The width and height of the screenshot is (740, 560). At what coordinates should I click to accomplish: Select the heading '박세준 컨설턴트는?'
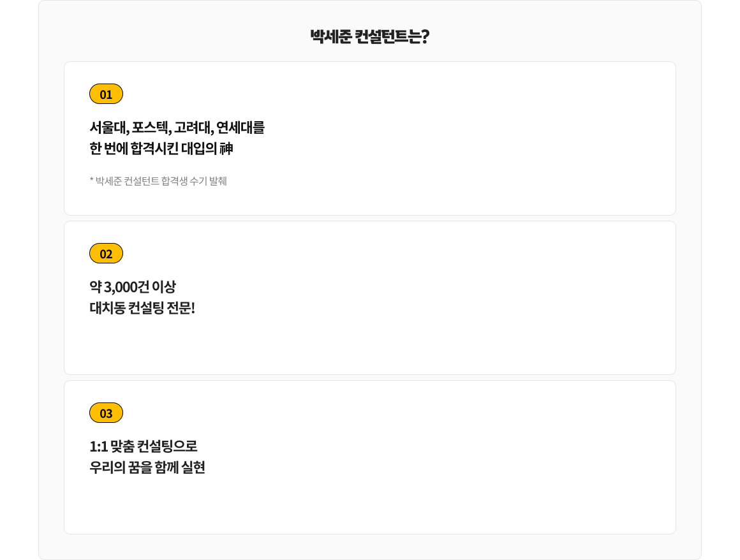[x=369, y=36]
